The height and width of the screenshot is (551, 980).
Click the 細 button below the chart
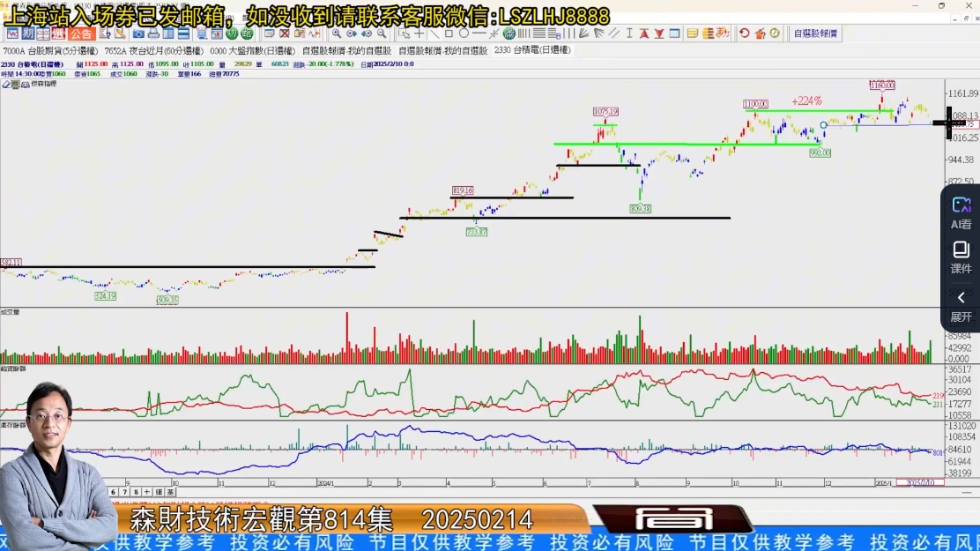point(159,492)
